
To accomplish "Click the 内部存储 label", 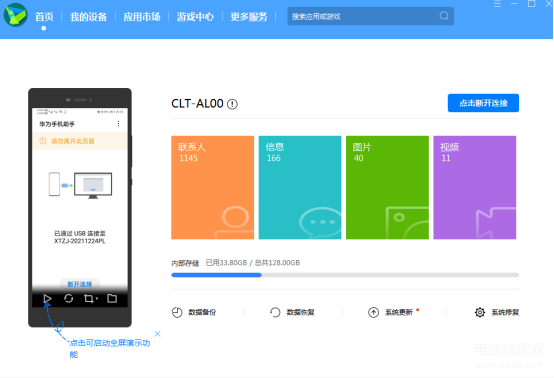I will click(x=185, y=263).
